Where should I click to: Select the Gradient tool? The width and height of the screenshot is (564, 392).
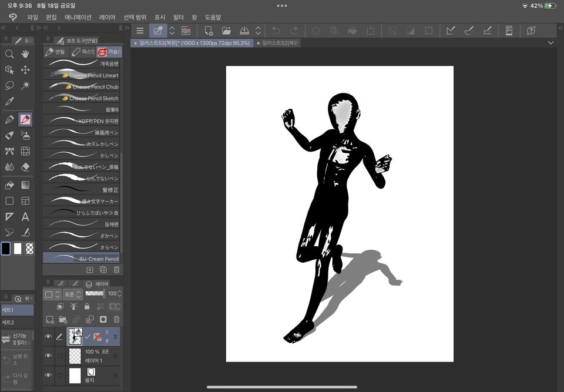25,185
